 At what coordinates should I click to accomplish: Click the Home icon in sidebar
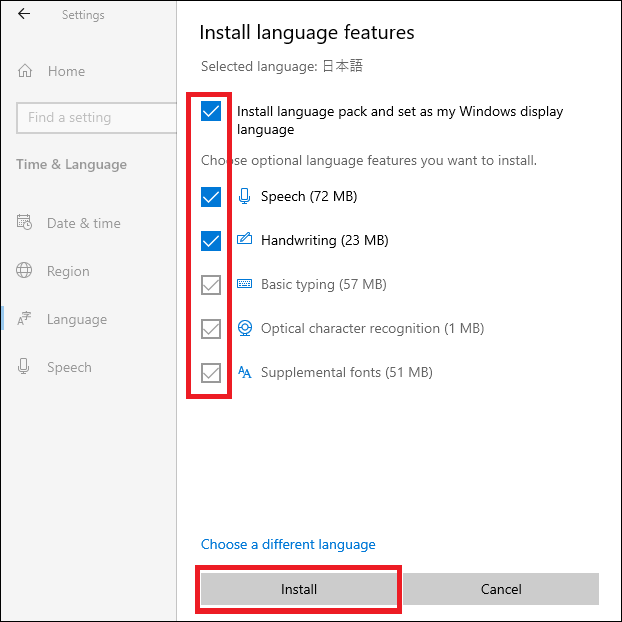pos(25,72)
